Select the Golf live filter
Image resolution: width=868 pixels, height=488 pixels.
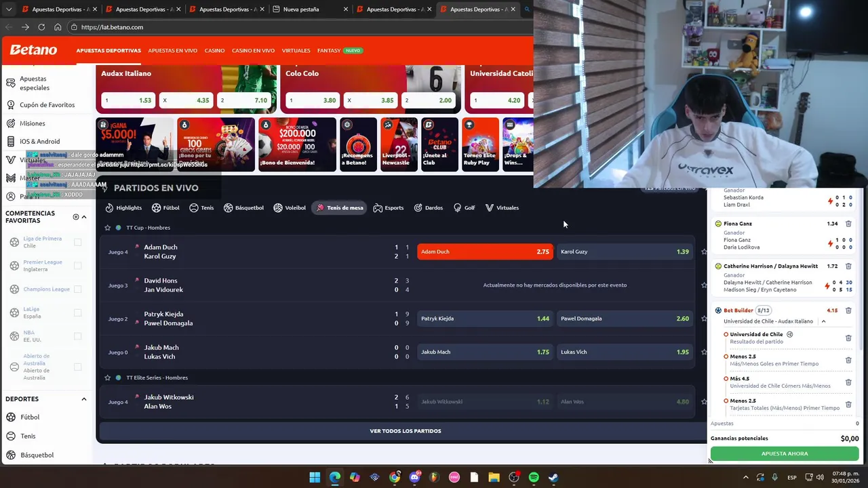465,207
